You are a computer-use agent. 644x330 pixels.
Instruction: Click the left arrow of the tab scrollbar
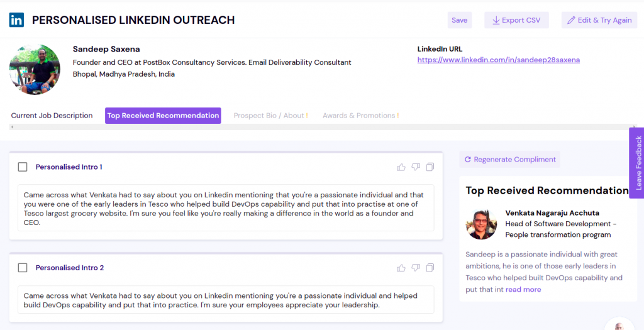coord(12,127)
